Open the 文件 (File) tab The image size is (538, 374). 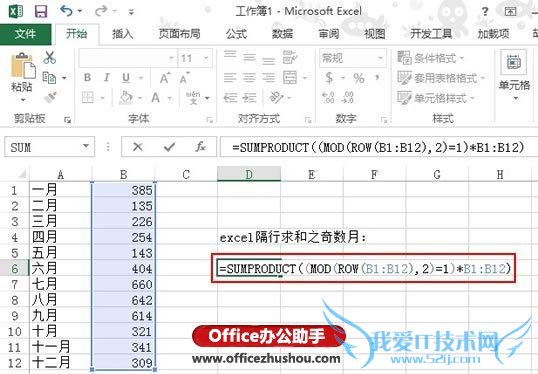[x=25, y=34]
